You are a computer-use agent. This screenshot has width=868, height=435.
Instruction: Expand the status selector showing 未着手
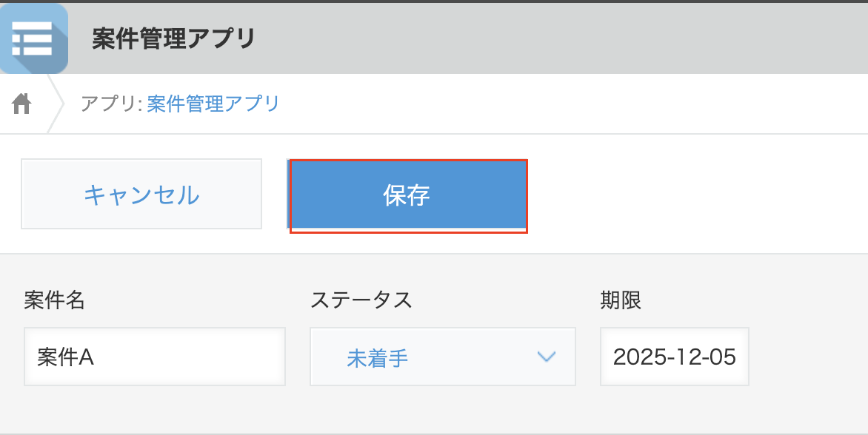coord(442,358)
